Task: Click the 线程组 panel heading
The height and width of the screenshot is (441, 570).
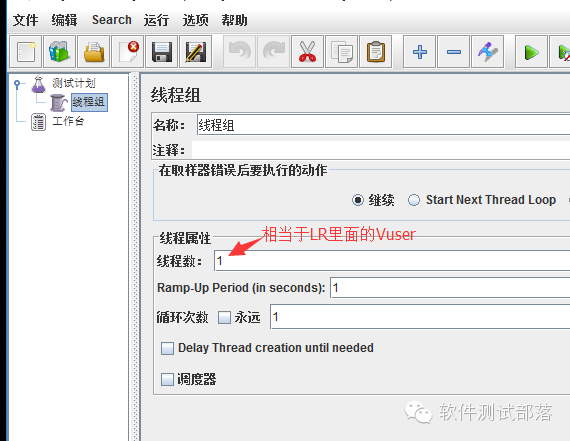Action: (176, 96)
